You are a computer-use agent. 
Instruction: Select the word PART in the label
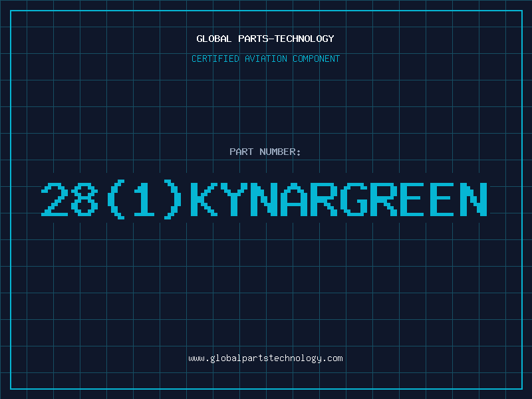241,152
